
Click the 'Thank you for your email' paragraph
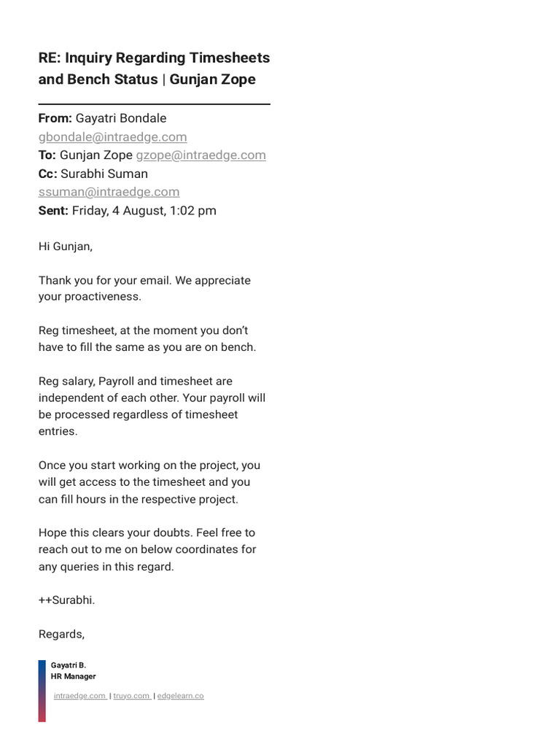point(144,288)
